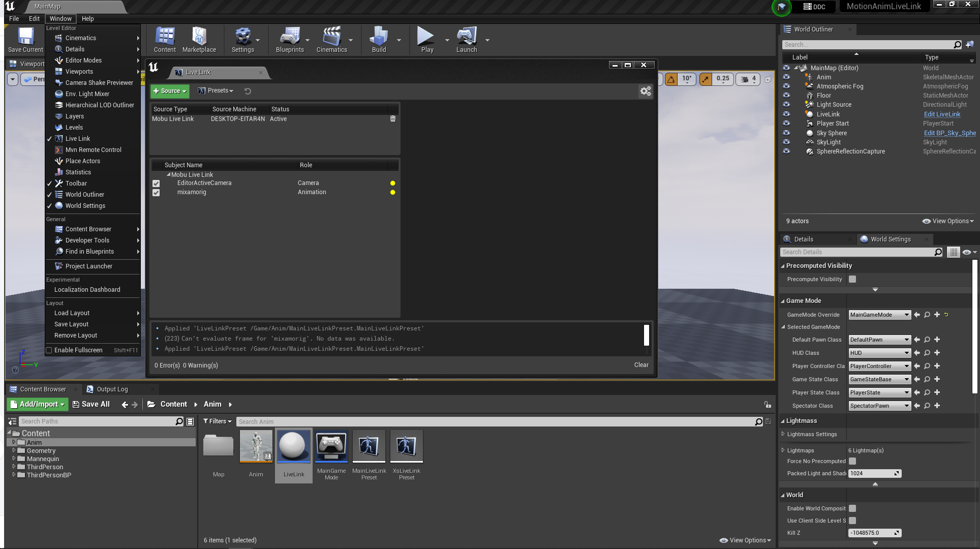Open Live Link settings gear icon

645,91
